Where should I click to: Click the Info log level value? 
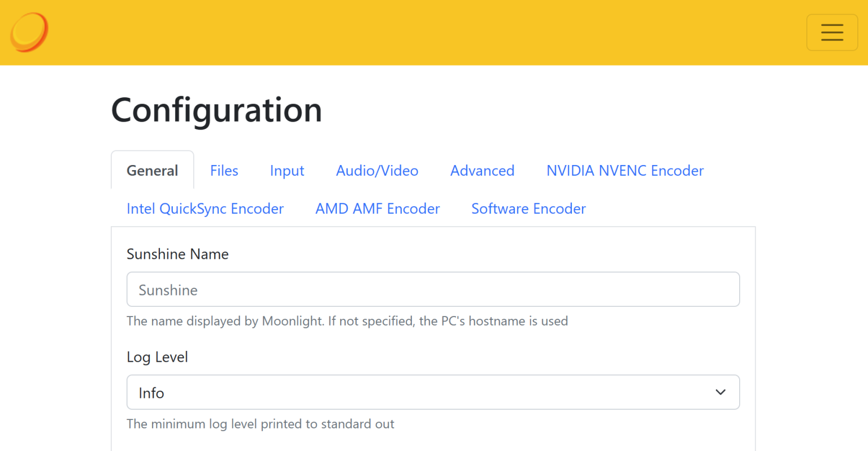pyautogui.click(x=151, y=392)
